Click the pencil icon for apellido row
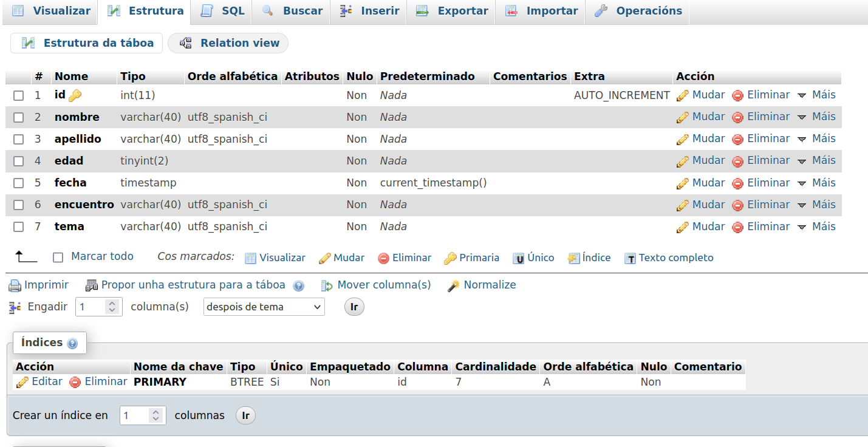This screenshot has height=447, width=868. (683, 139)
